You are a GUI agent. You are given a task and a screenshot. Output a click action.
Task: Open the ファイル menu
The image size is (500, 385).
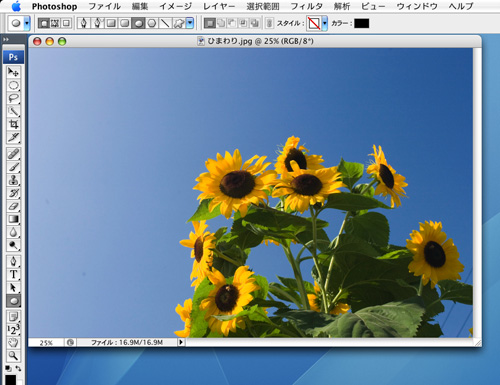point(105,6)
